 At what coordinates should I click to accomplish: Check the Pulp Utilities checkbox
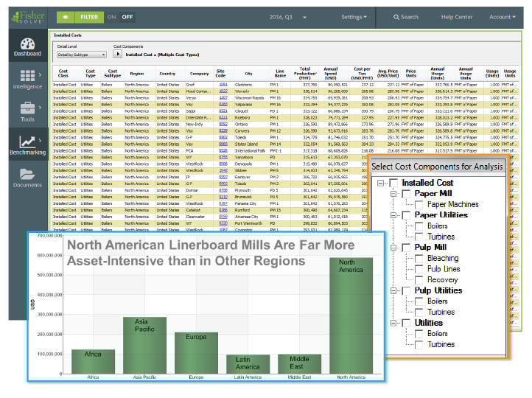tap(406, 291)
